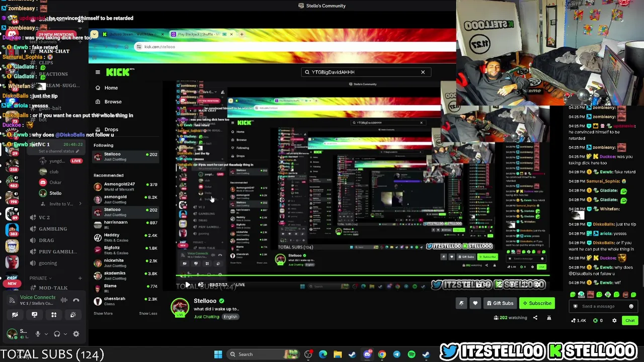Share the stream via share icon
644x362 pixels.
click(x=535, y=318)
